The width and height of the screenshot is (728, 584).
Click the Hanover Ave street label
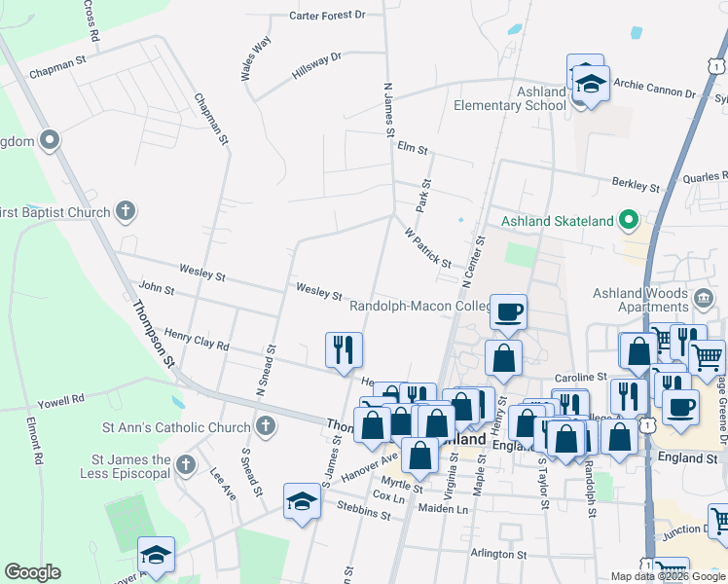[369, 466]
